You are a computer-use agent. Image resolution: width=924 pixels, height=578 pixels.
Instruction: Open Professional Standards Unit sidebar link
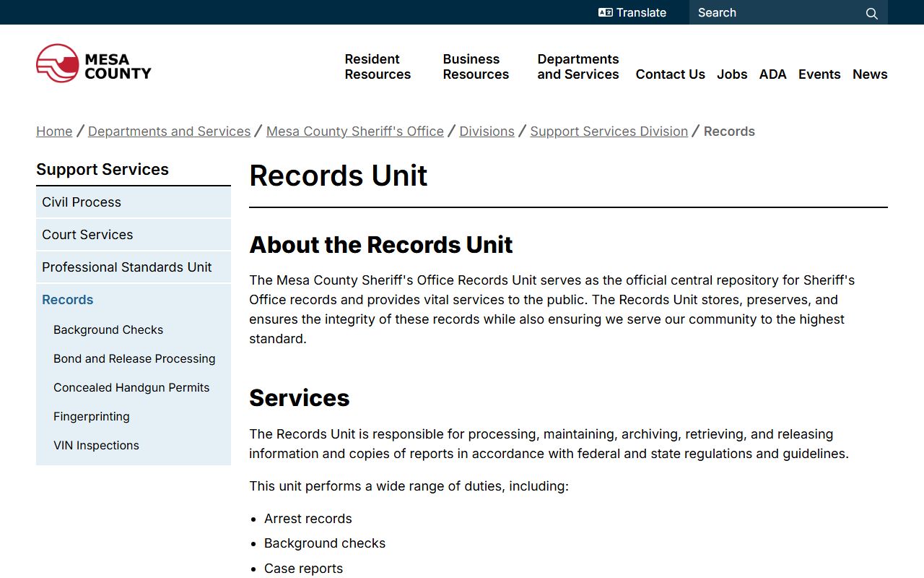click(134, 267)
